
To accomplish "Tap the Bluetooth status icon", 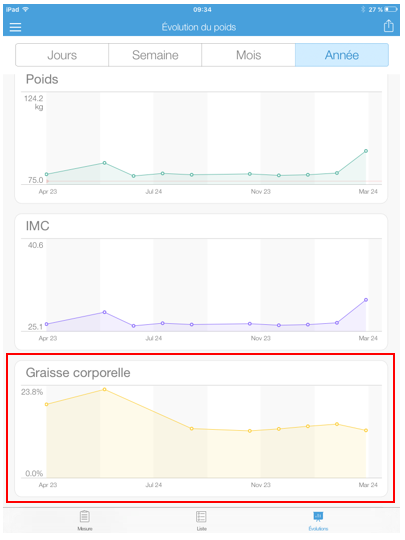I will click(x=363, y=9).
